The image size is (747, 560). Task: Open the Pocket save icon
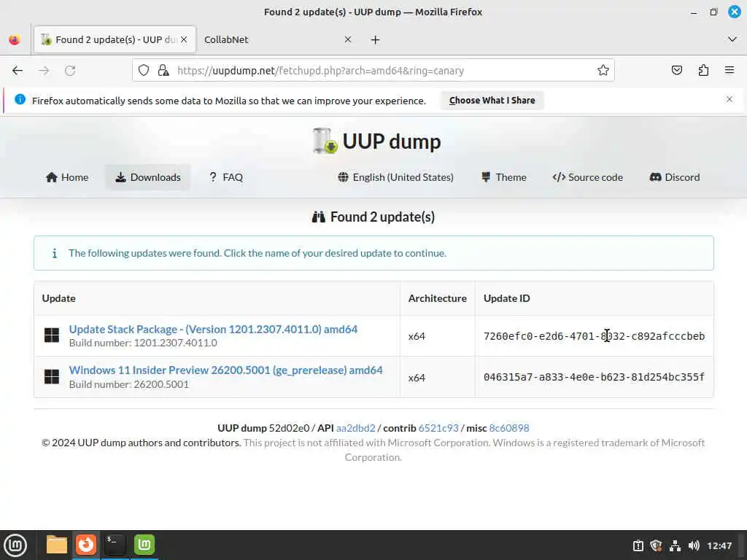pos(676,71)
